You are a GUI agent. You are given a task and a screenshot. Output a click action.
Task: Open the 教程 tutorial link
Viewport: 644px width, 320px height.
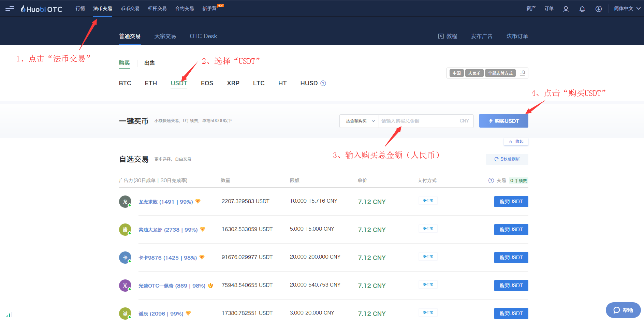pyautogui.click(x=448, y=36)
